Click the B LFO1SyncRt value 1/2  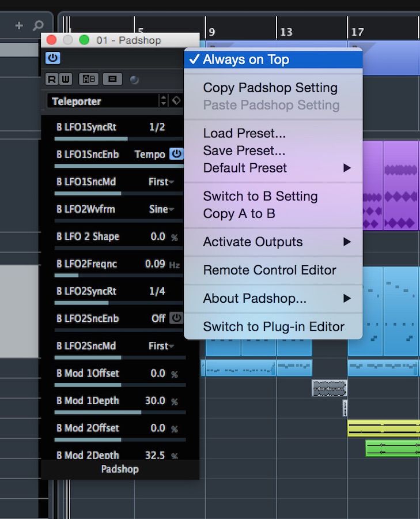[x=157, y=127]
